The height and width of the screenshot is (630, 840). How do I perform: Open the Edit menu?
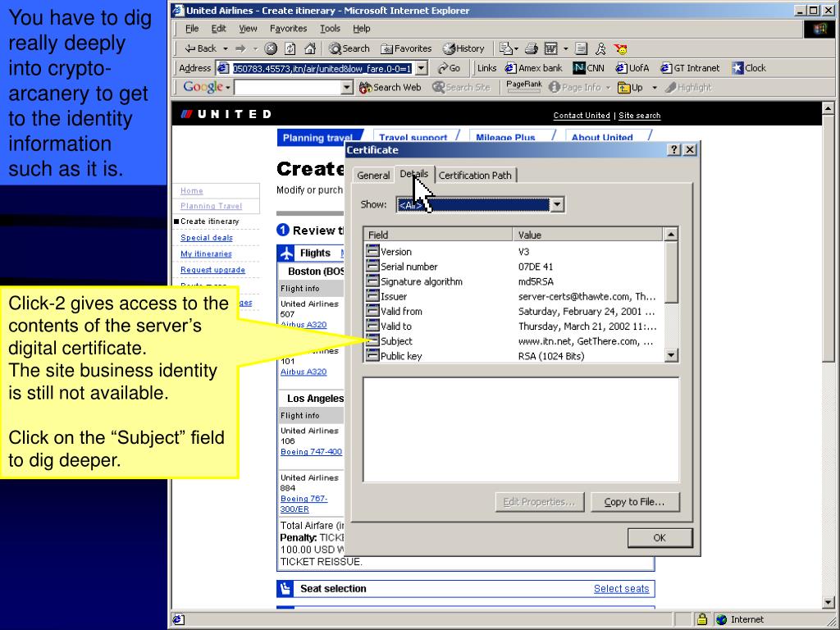218,29
